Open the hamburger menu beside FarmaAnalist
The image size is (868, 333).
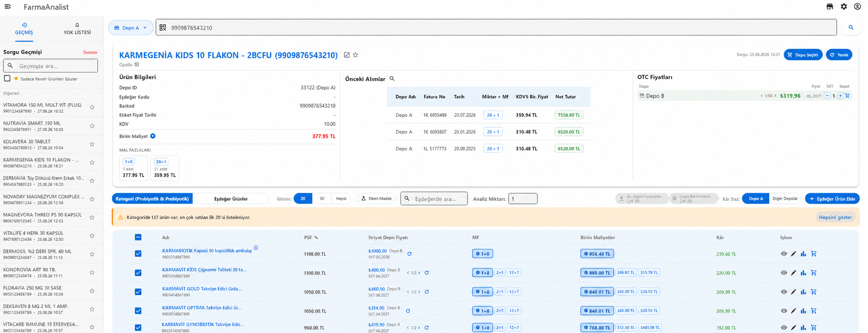[8, 7]
